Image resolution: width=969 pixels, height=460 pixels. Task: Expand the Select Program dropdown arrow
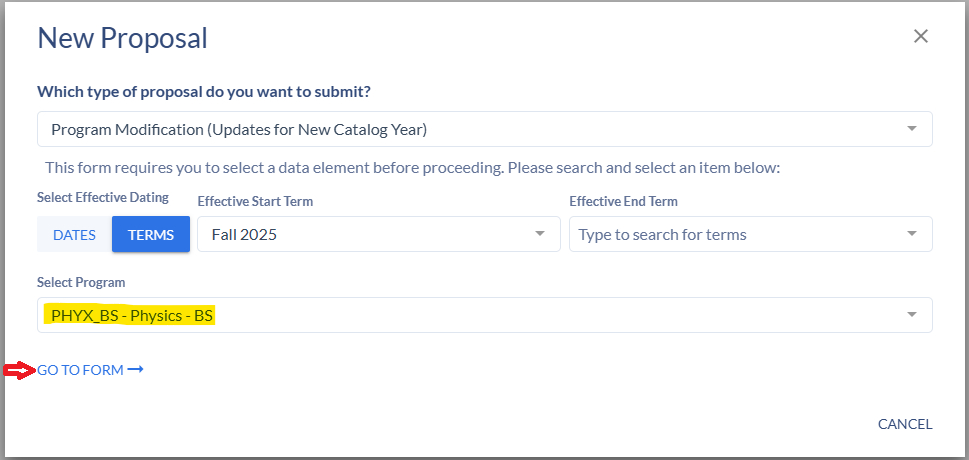(911, 315)
